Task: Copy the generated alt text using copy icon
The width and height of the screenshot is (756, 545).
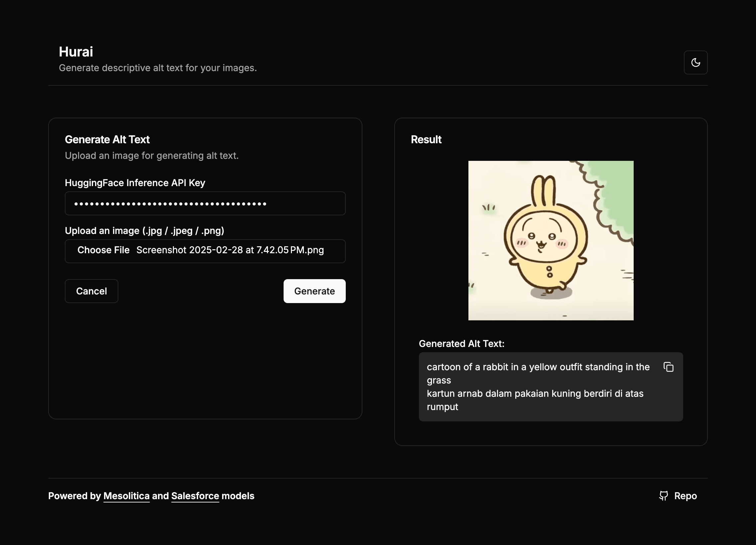Action: (x=669, y=367)
